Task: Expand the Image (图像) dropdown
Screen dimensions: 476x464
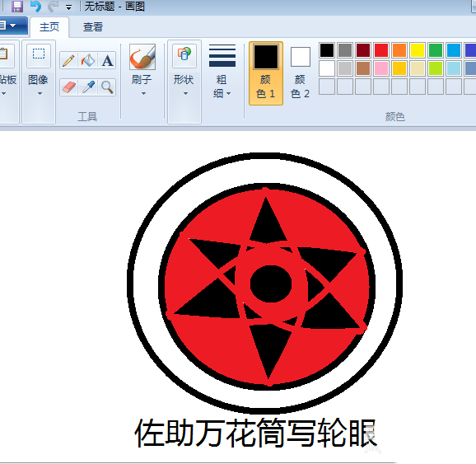Action: [x=40, y=94]
